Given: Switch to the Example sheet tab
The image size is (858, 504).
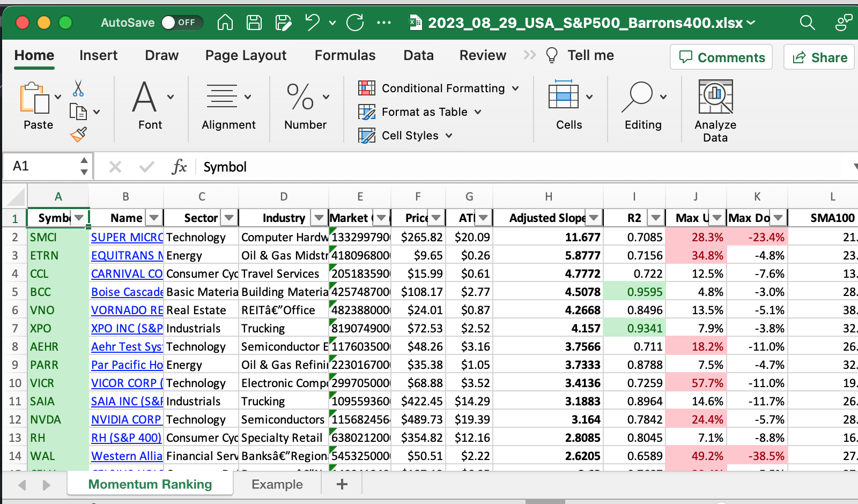Looking at the screenshot, I should click(277, 484).
